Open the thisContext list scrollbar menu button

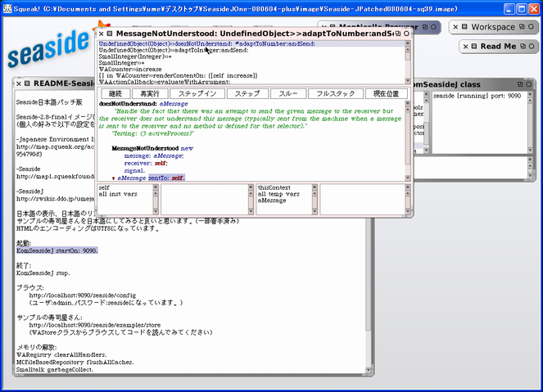[x=314, y=187]
